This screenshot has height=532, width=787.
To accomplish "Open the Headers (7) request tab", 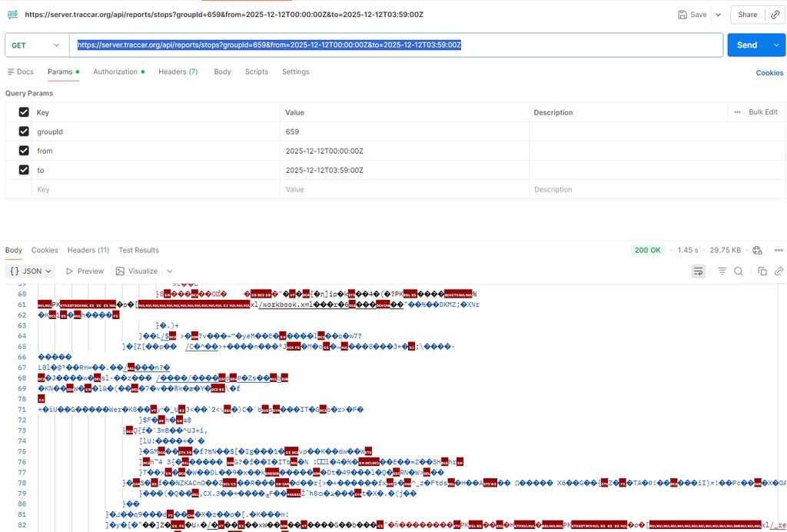I will pos(178,71).
